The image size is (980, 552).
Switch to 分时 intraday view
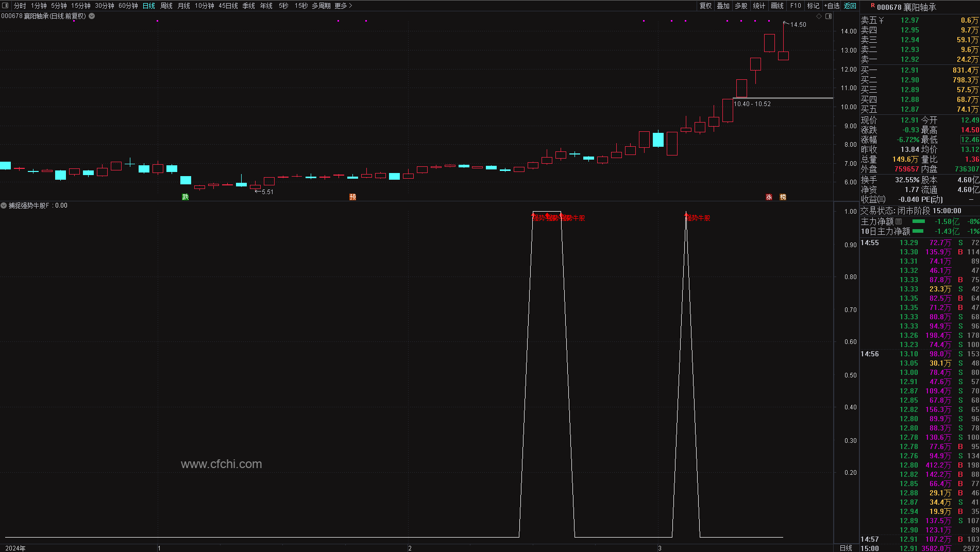pyautogui.click(x=20, y=6)
